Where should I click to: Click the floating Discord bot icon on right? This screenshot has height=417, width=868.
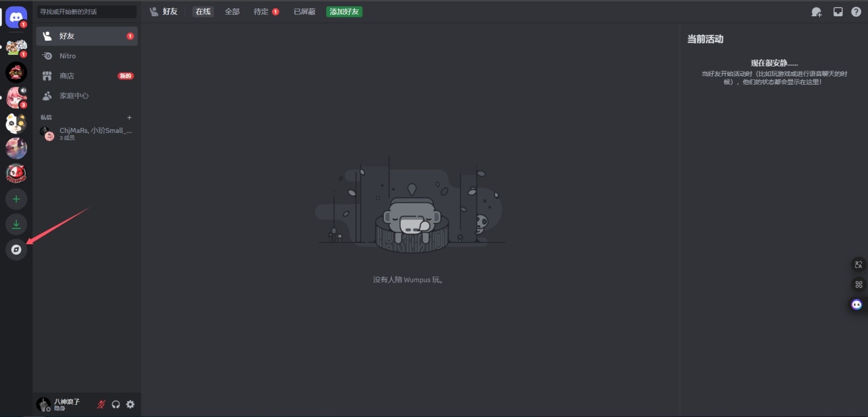click(858, 304)
